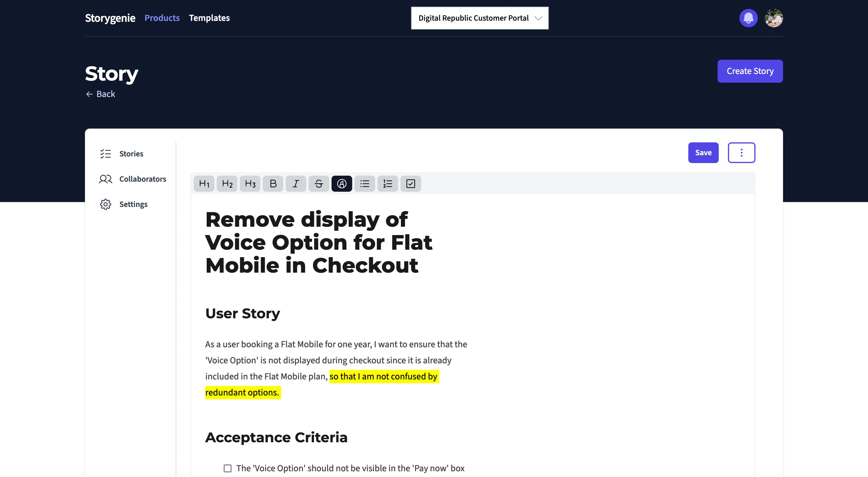Toggle italic text formatting

[296, 184]
